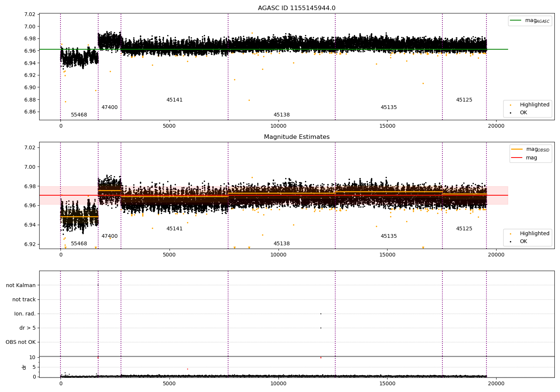Click the 'OBS not OK' axis label
The image size is (560, 392).
click(x=21, y=342)
